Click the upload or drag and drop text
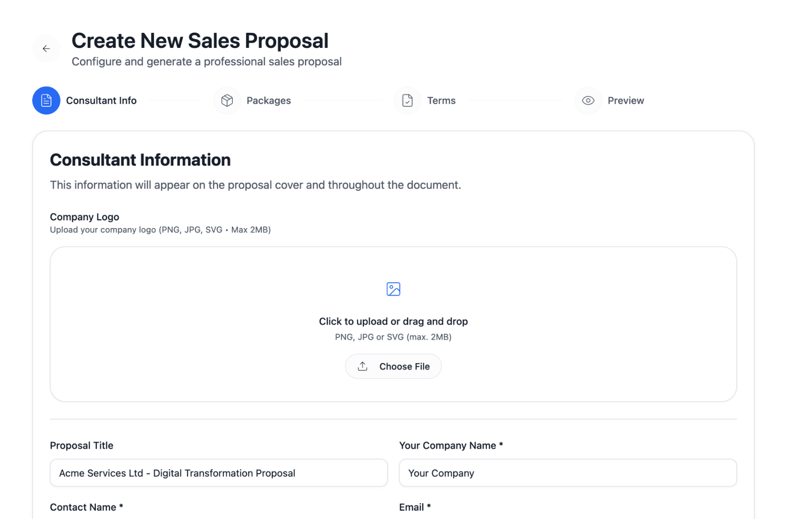 click(393, 321)
